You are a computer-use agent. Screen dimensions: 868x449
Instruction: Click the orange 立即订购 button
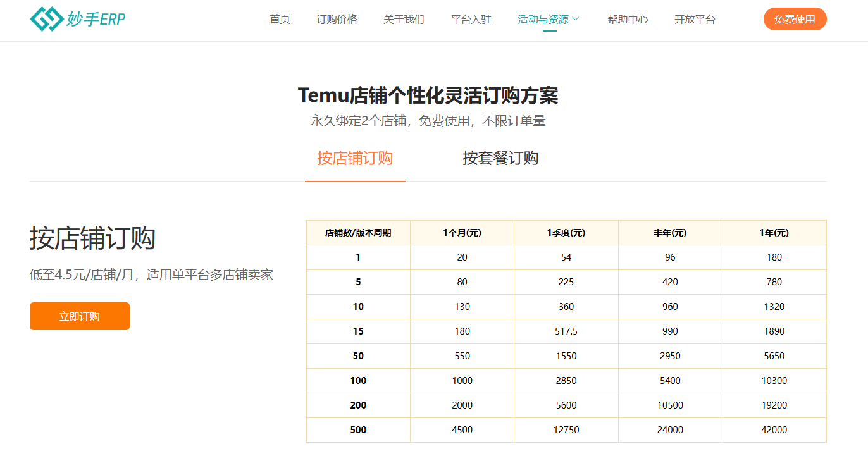pos(80,316)
